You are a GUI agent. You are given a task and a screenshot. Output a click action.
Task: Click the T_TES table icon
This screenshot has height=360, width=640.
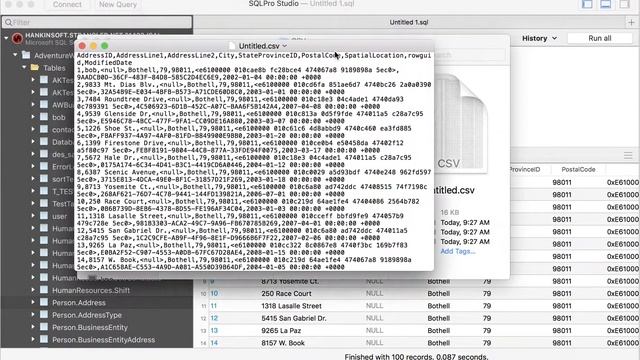[x=44, y=191]
